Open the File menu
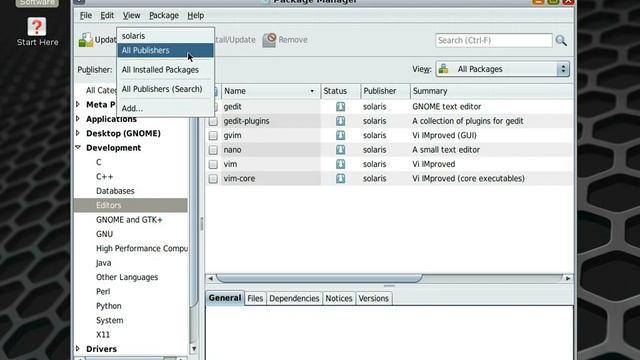Viewport: 640px width, 360px height. tap(86, 16)
